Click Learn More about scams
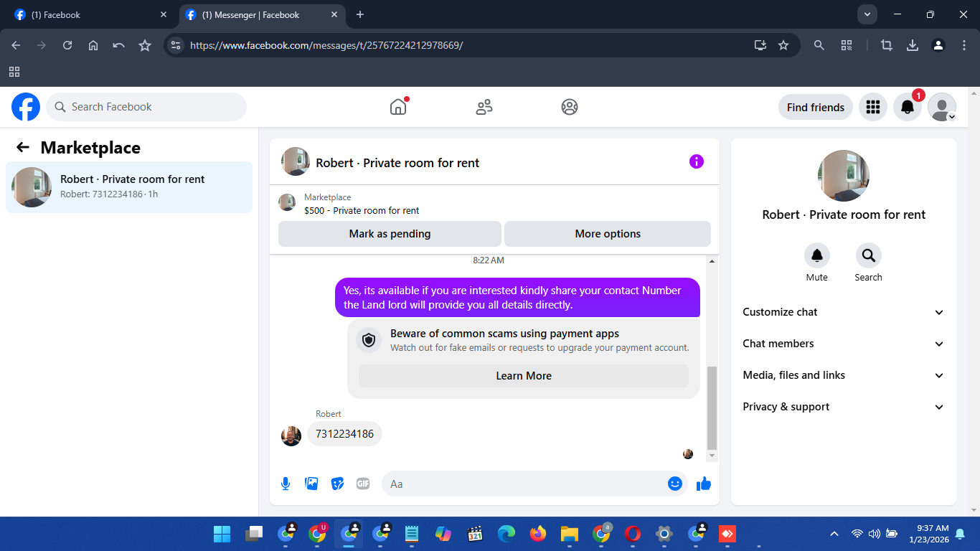 pos(524,376)
